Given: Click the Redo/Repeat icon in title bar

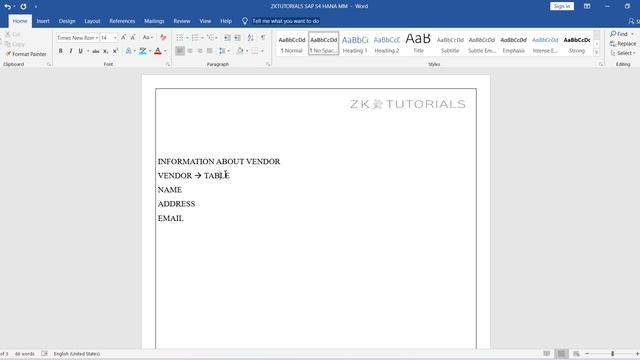Looking at the screenshot, I should [x=23, y=7].
